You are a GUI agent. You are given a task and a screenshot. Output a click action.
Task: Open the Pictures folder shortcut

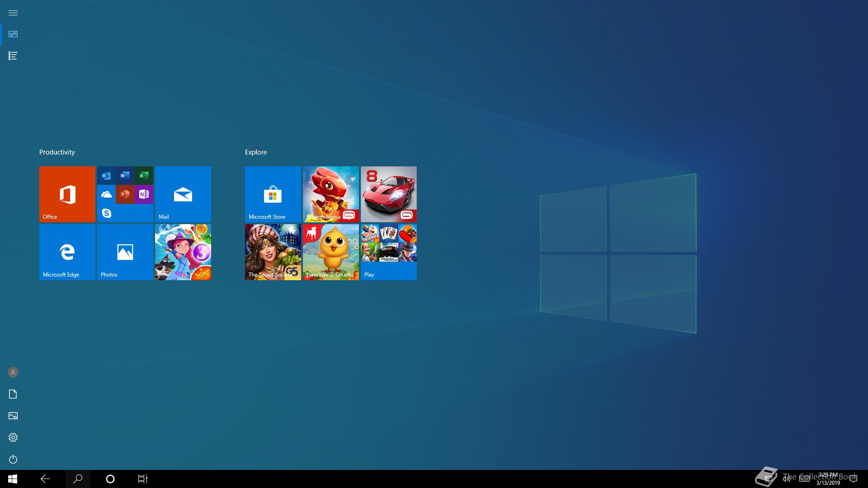(13, 416)
